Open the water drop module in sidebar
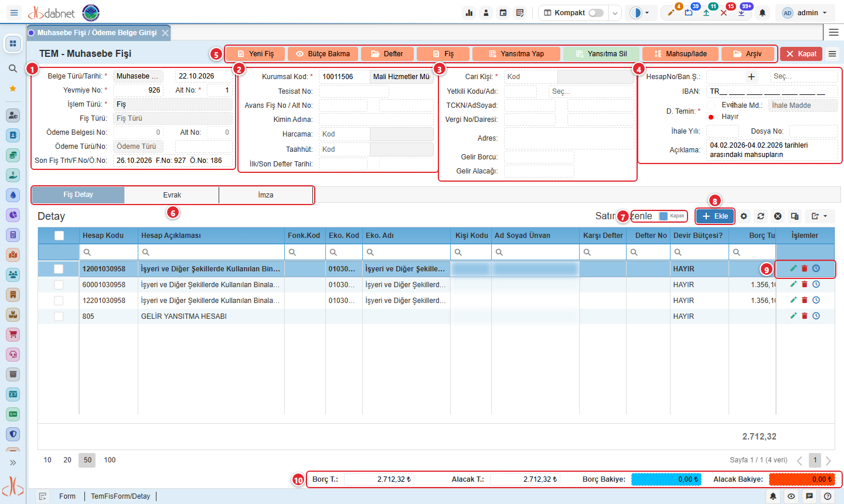The width and height of the screenshot is (844, 504). click(13, 195)
